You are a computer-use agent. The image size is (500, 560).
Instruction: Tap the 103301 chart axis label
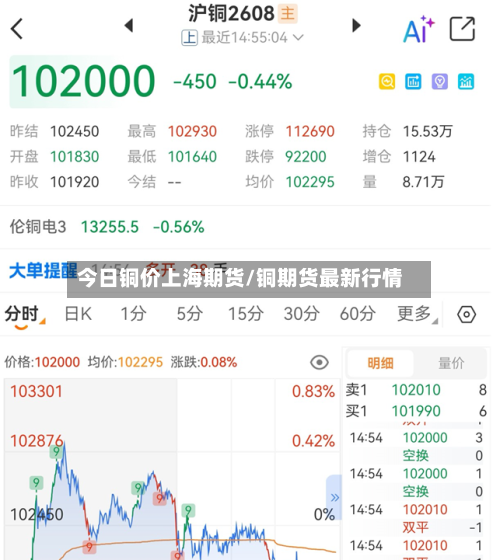[x=36, y=391]
